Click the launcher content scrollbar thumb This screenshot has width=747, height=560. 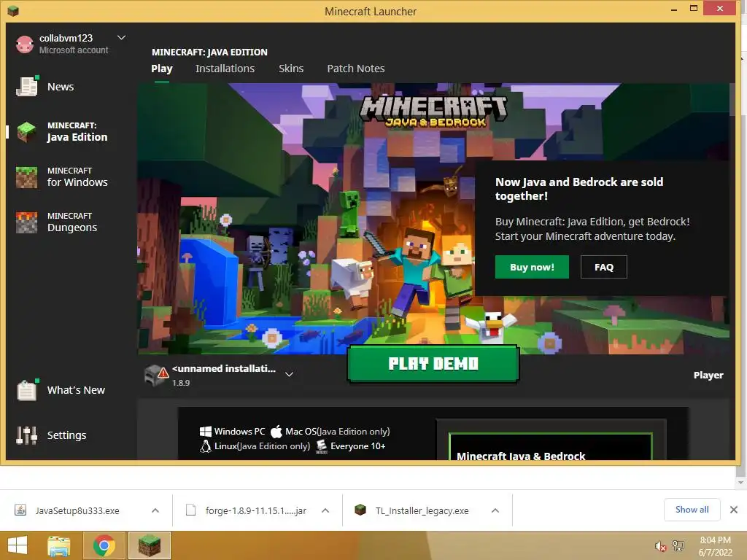coord(732,99)
